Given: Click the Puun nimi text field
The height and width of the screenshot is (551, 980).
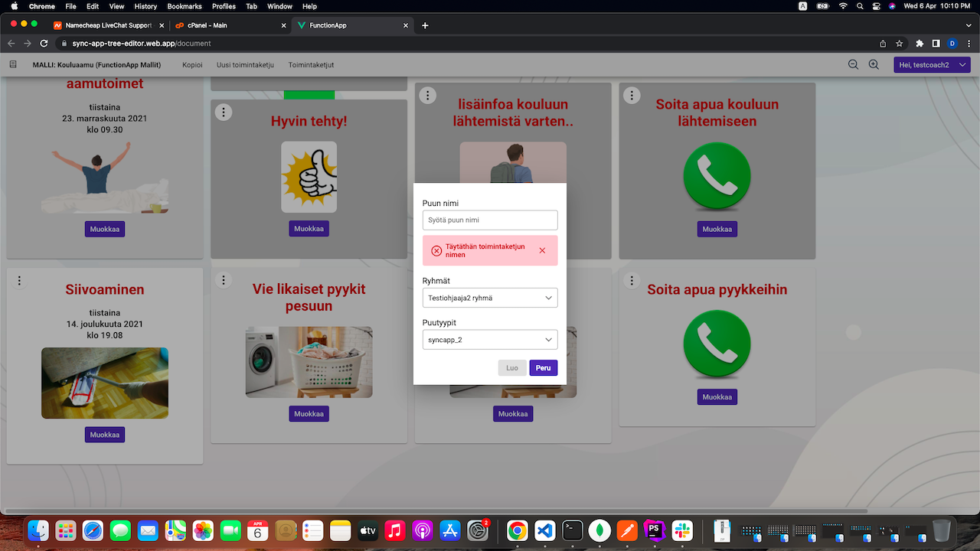Looking at the screenshot, I should (490, 220).
